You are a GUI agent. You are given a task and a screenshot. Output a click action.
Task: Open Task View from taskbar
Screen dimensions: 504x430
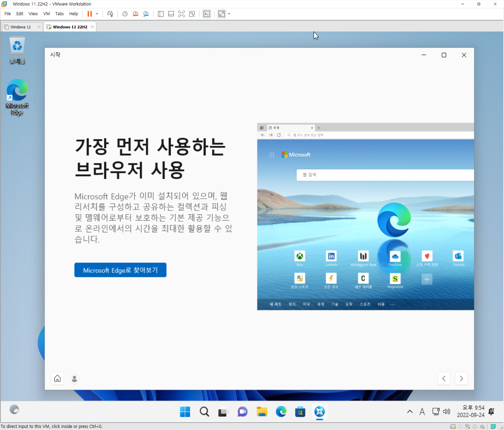pyautogui.click(x=223, y=412)
